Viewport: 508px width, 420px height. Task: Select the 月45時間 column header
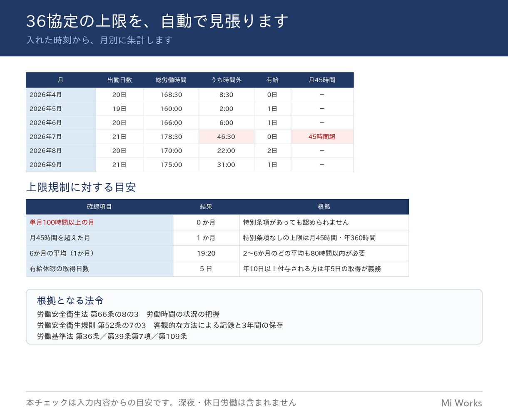[322, 80]
